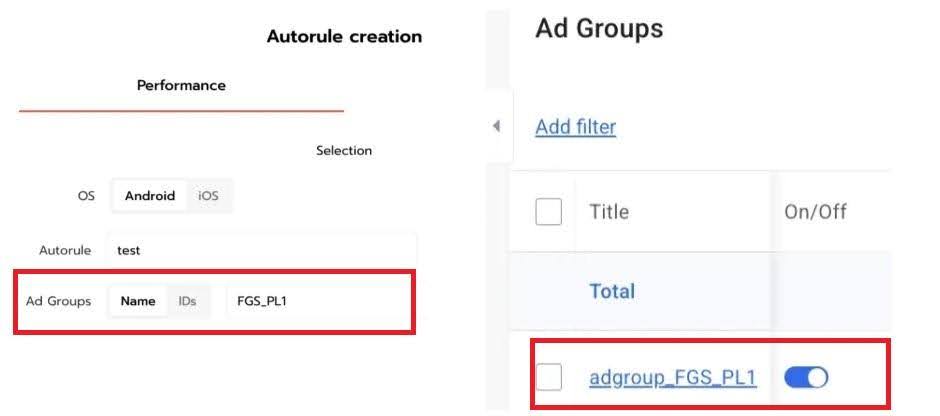Select iOS as the OS
Screen dimensions: 940x416
(208, 196)
